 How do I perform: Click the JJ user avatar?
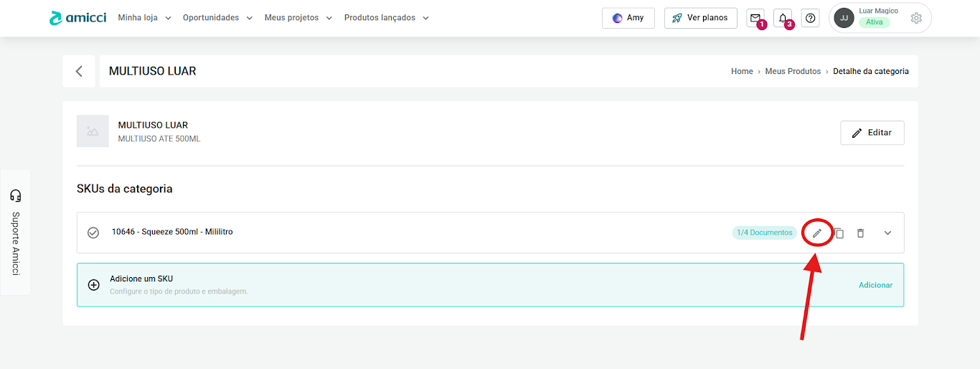pos(844,18)
